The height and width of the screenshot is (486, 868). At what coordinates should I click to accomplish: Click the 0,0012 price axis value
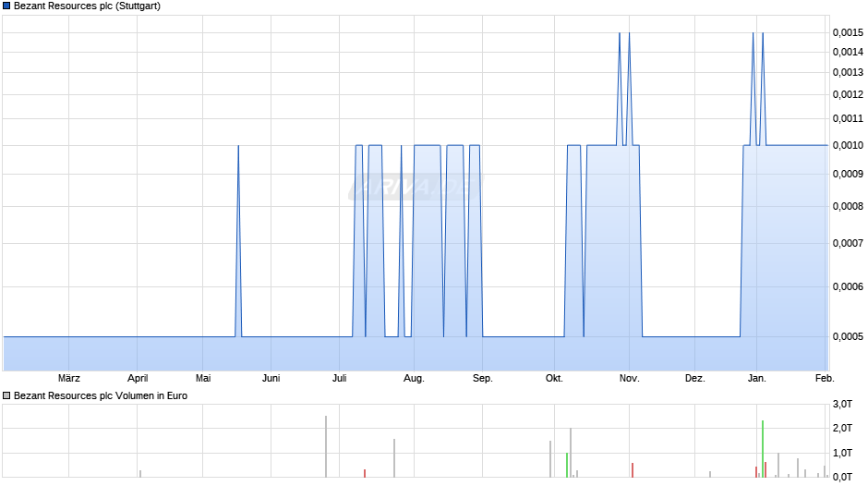click(x=848, y=94)
